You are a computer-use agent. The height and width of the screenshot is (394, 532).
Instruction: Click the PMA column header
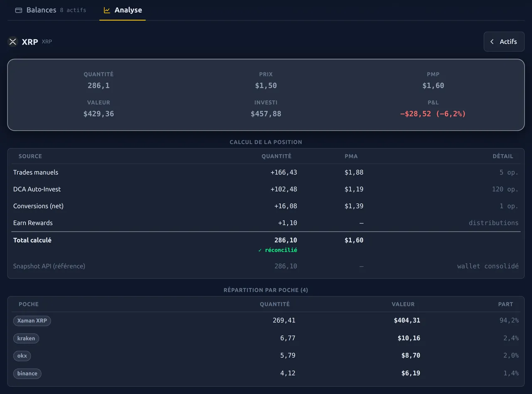coord(351,156)
